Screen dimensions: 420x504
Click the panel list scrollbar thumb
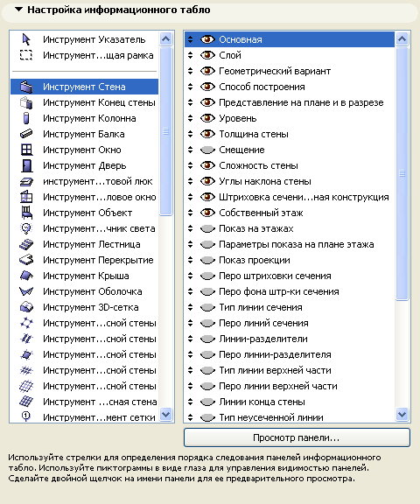(402, 173)
